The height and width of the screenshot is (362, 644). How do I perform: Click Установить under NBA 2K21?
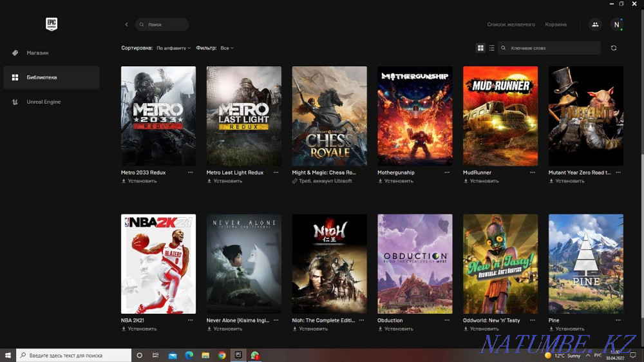(142, 329)
